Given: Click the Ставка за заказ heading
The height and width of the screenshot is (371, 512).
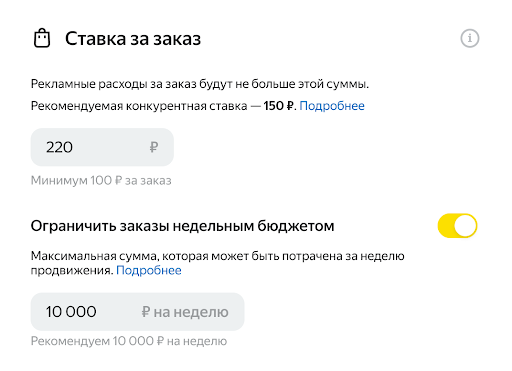Looking at the screenshot, I should (x=133, y=39).
